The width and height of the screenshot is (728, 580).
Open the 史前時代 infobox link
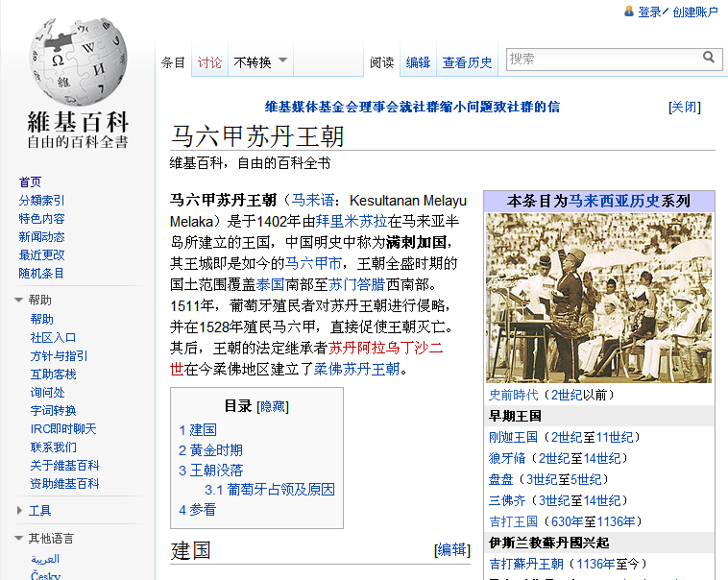point(513,396)
